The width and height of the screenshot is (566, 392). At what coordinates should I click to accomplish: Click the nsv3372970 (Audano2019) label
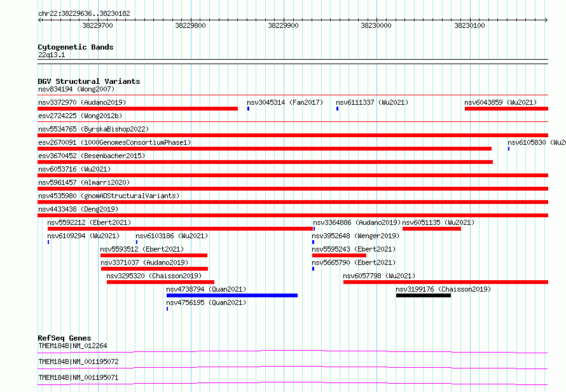82,102
